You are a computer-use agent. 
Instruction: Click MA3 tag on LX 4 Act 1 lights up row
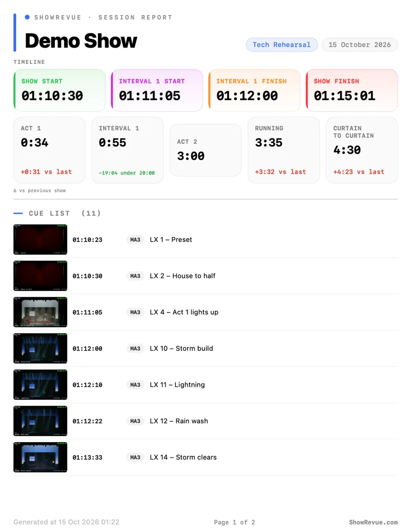[x=135, y=312]
